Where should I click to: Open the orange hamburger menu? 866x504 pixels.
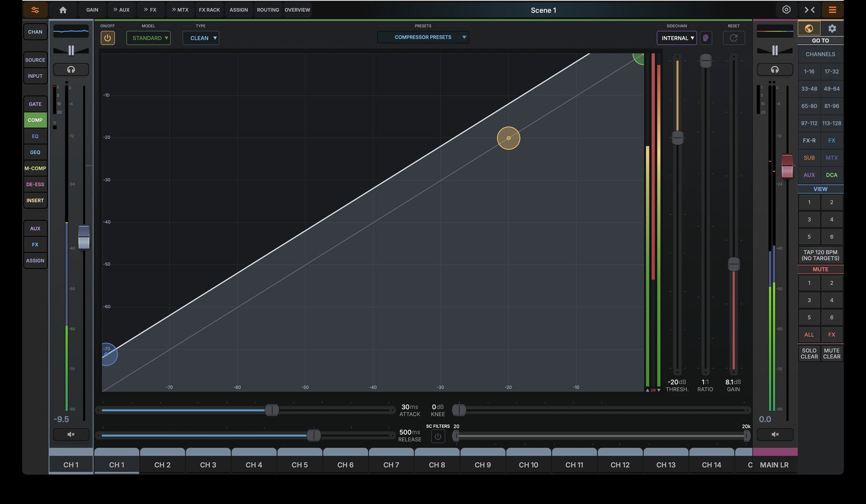click(832, 10)
